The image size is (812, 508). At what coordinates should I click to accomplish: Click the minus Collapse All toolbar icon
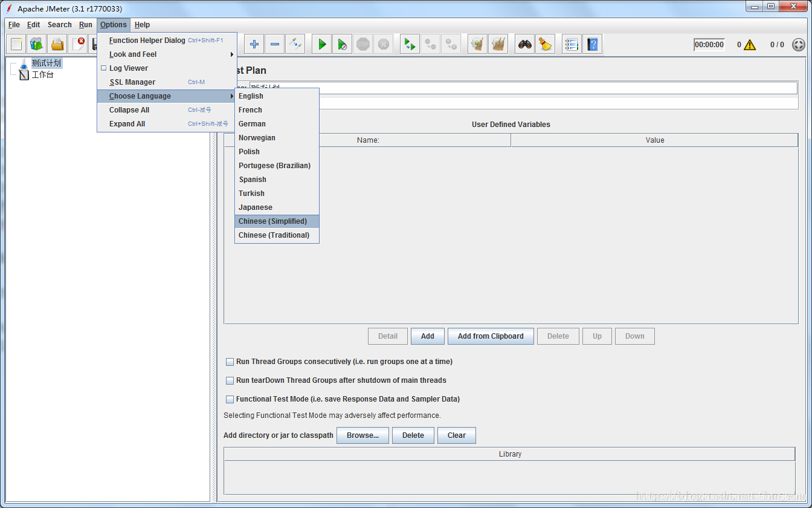coord(275,44)
